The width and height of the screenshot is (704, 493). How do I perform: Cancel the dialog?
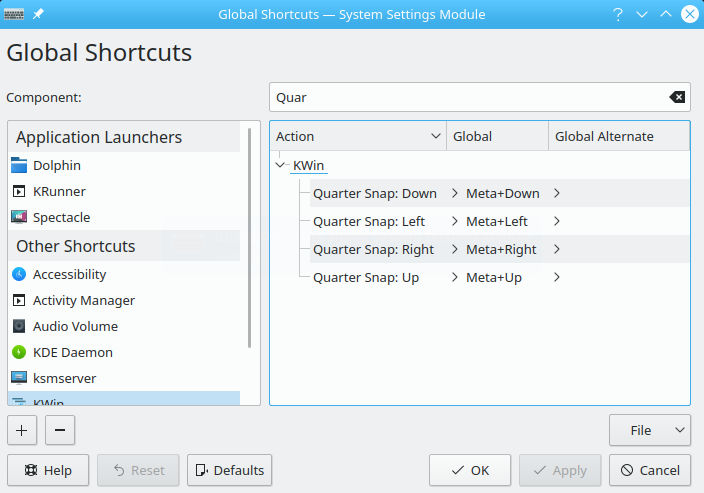tap(650, 470)
